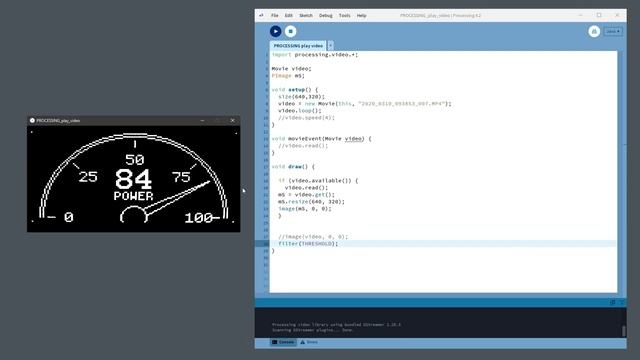This screenshot has width=640, height=360.
Task: Run the sketch with the play button
Action: [x=276, y=31]
